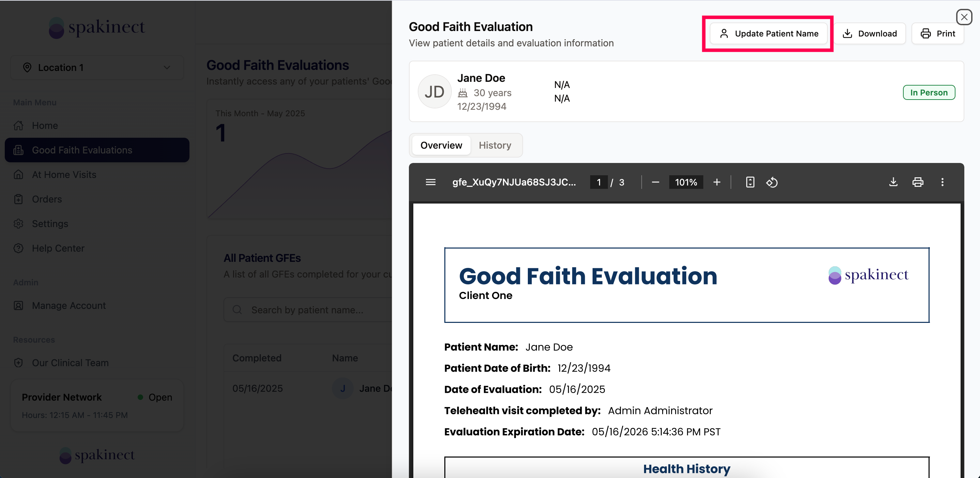980x478 pixels.
Task: Zoom in the PDF with plus icon
Action: (x=717, y=182)
